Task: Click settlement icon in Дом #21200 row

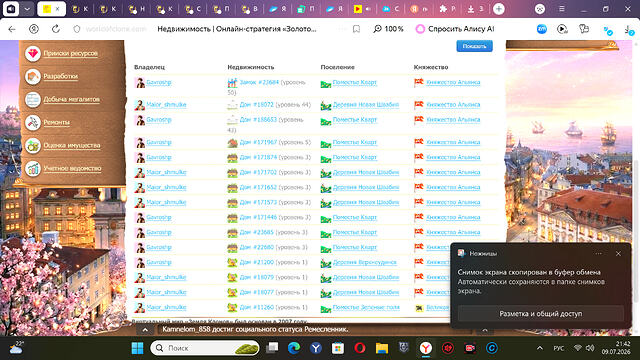Action: pyautogui.click(x=326, y=263)
